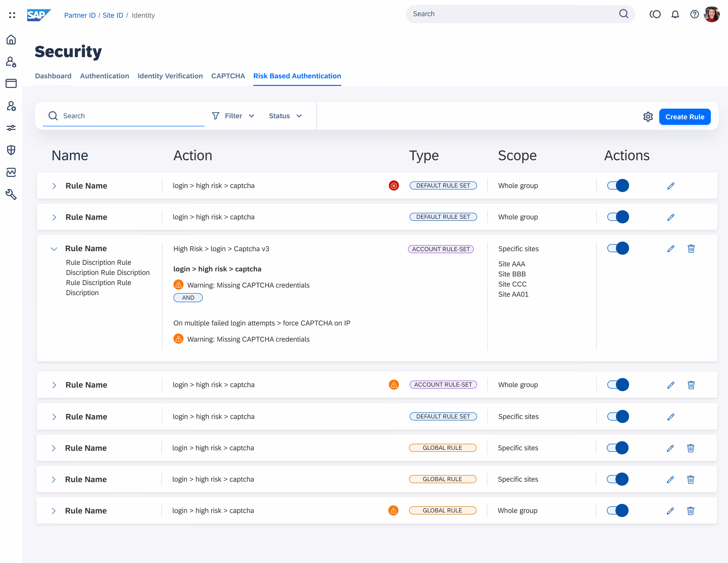The width and height of the screenshot is (728, 563).
Task: Expand the Default Rule Set Specific sites row
Action: 54,417
